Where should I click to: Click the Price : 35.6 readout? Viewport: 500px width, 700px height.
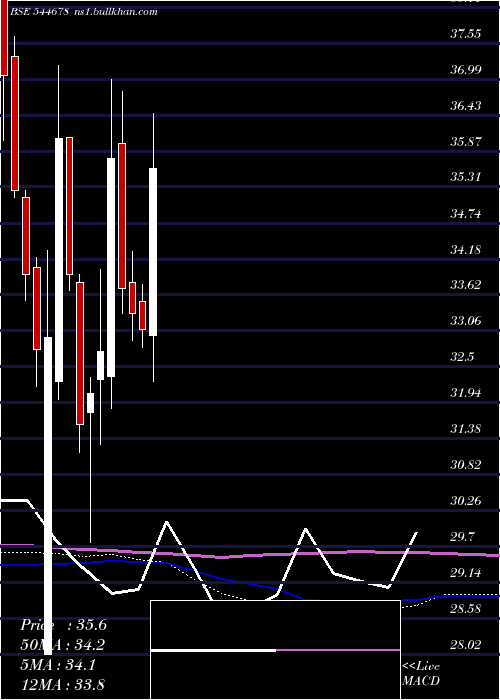coord(63,625)
